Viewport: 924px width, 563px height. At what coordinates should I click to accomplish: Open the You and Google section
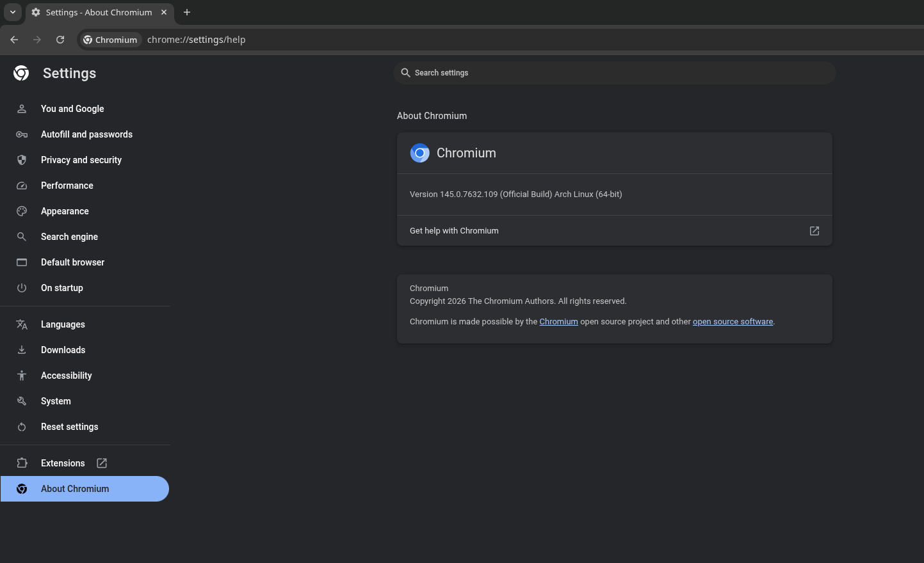click(x=72, y=109)
